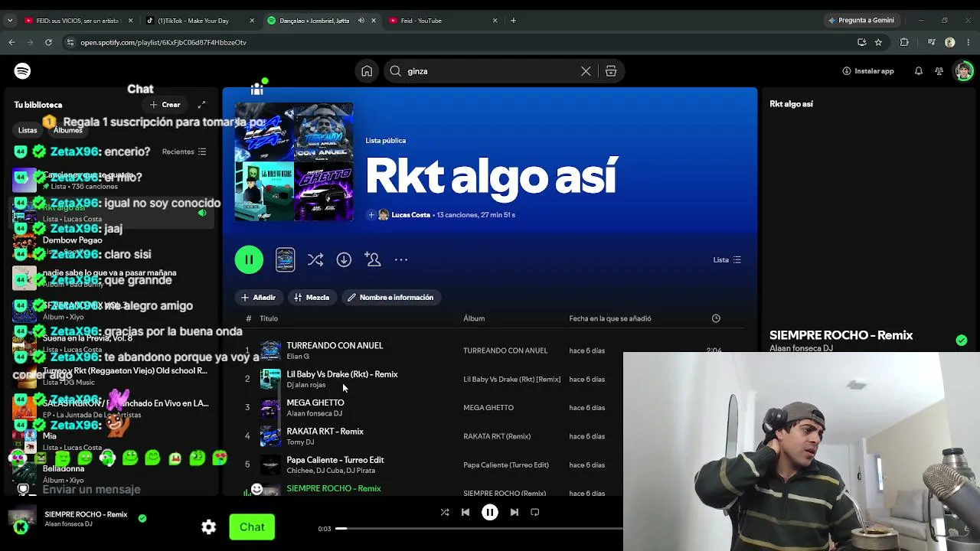
Task: Open the tab search dropdown arrow
Action: pos(10,21)
